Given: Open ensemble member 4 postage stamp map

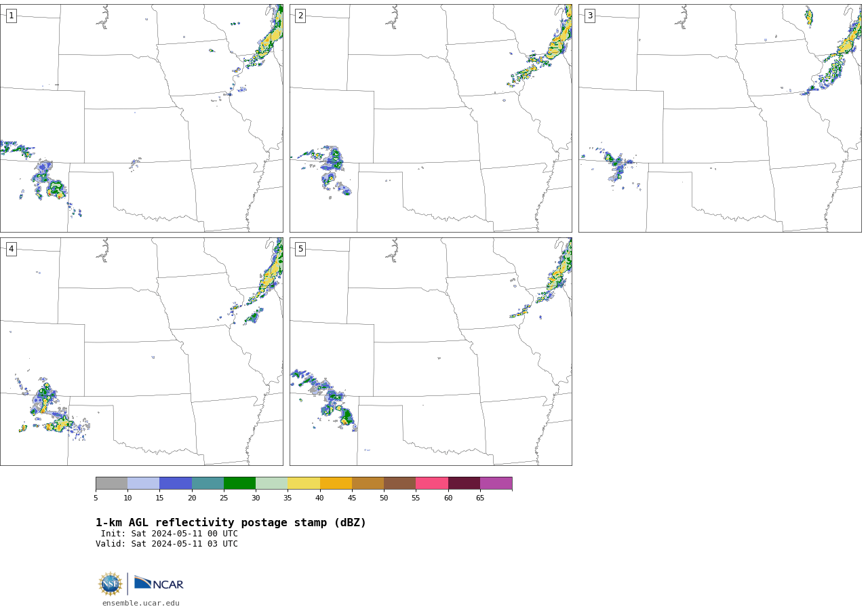Looking at the screenshot, I should 142,351.
